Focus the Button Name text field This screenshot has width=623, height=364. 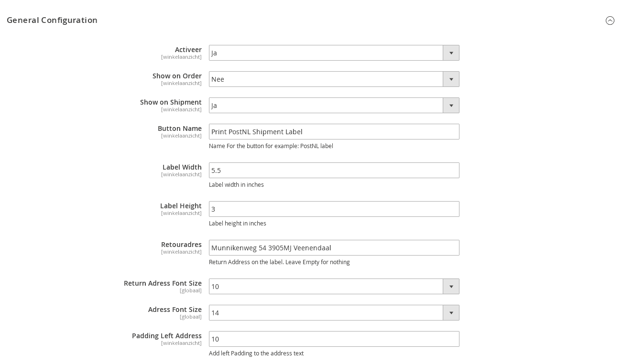tap(334, 132)
